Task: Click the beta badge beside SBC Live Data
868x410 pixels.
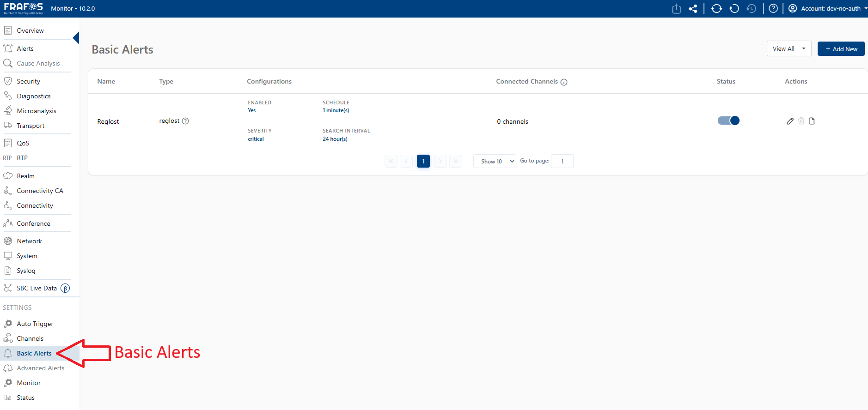Action: 65,288
